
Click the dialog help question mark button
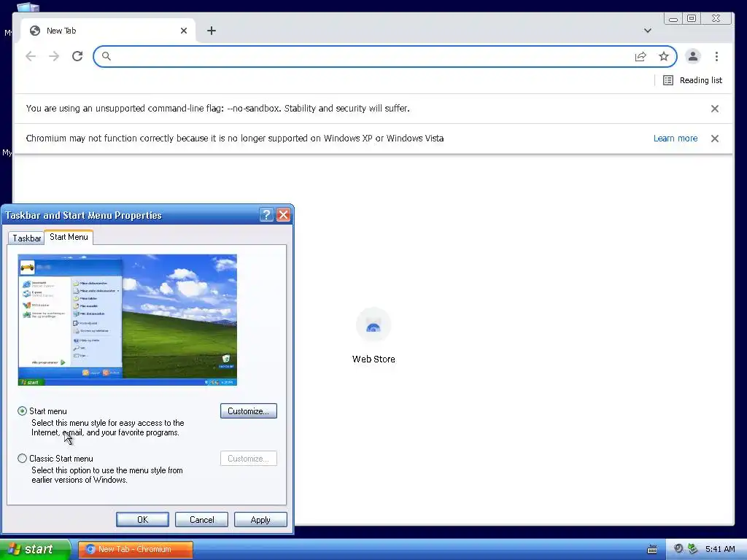[266, 215]
